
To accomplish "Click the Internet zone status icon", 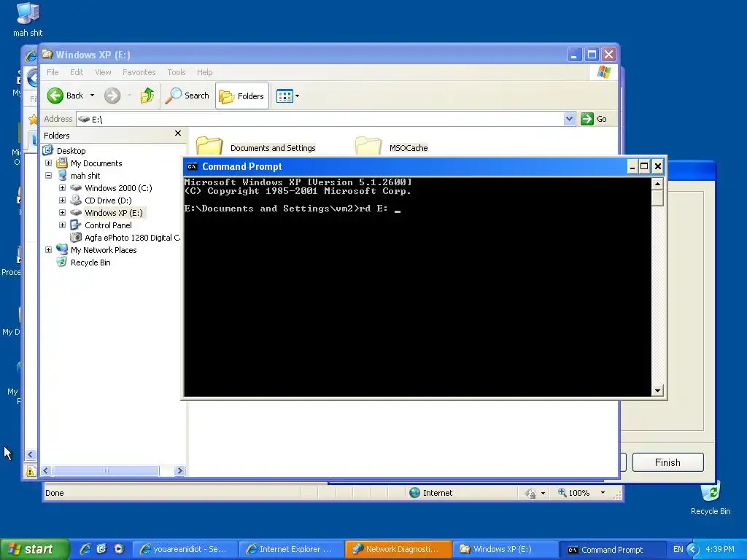I will click(x=414, y=493).
